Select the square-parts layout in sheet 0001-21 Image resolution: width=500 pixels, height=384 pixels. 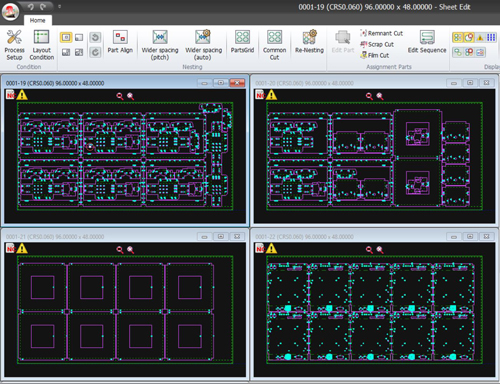(125, 310)
